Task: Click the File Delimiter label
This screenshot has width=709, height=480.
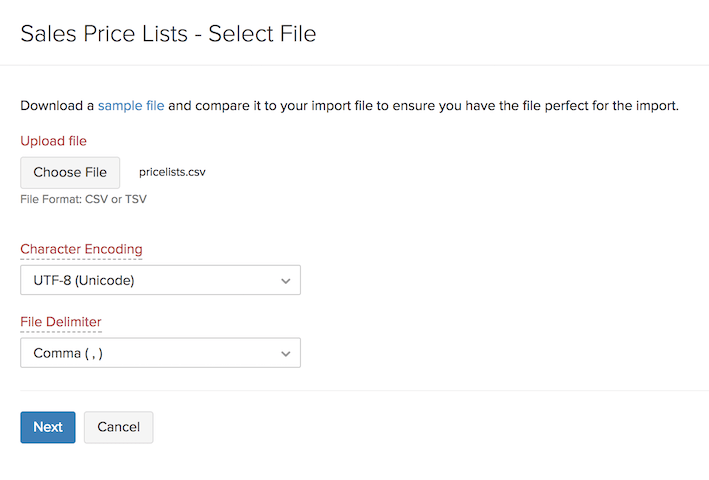Action: [x=61, y=322]
